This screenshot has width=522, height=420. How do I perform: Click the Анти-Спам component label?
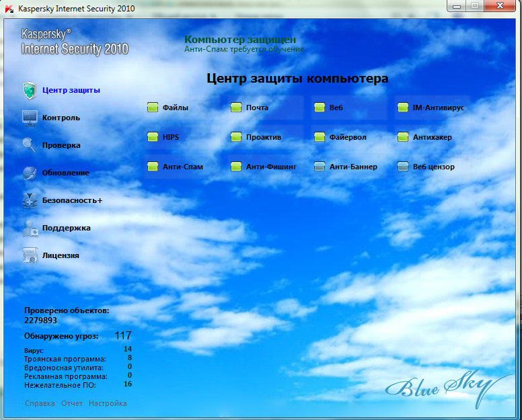183,167
